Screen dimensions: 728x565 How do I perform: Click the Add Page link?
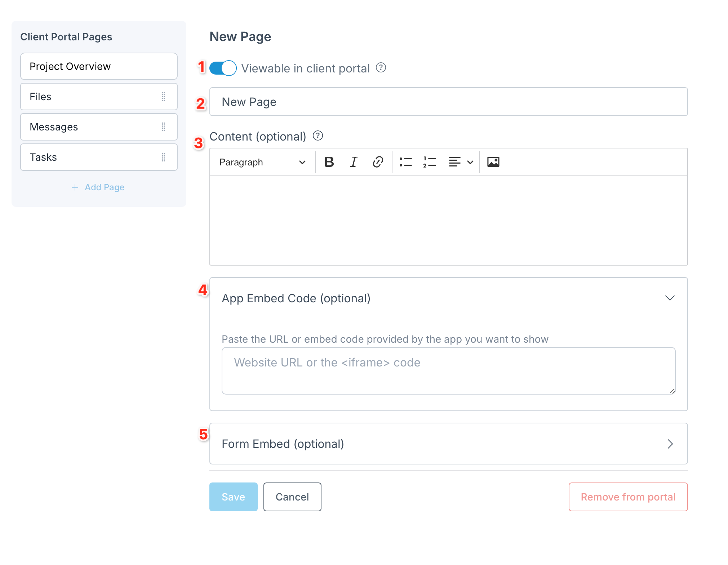click(98, 187)
